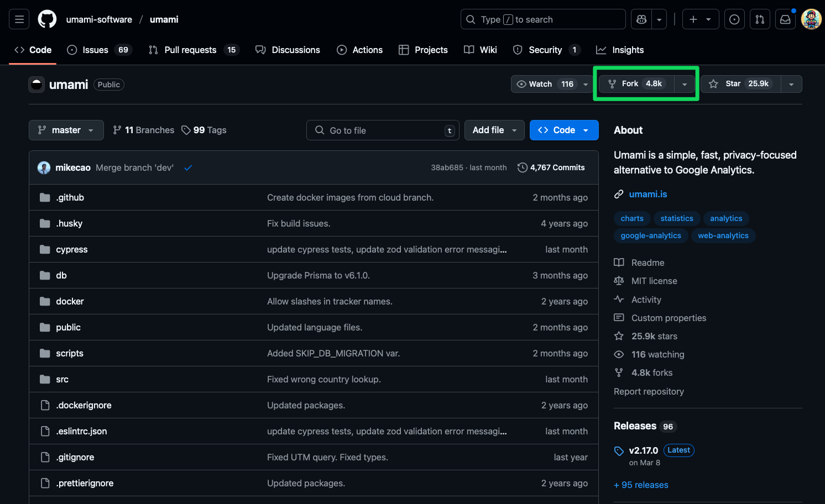Open the umami.is website link
The height and width of the screenshot is (504, 825).
648,194
